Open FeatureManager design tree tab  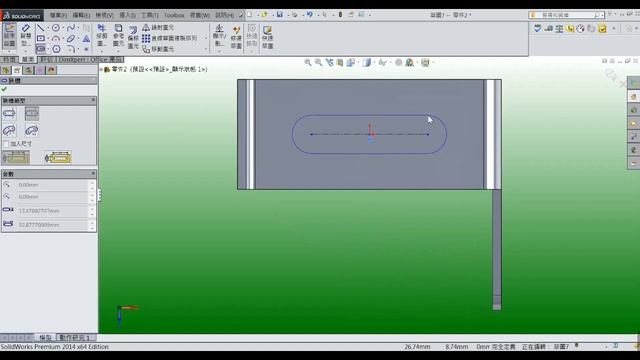click(x=6, y=70)
